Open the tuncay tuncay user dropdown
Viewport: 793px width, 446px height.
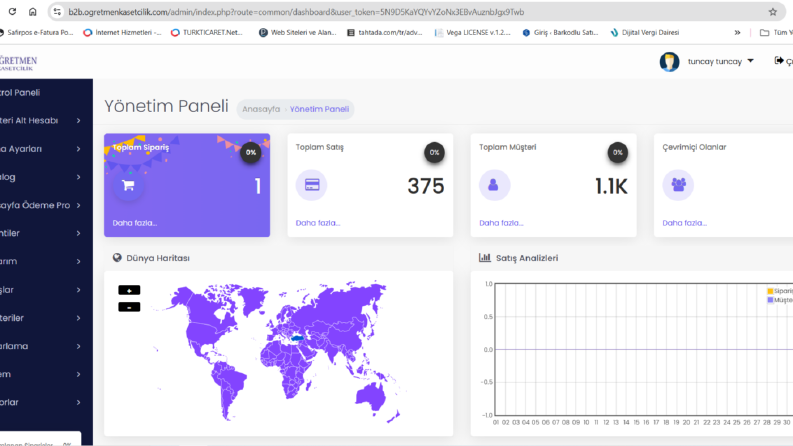tap(721, 61)
